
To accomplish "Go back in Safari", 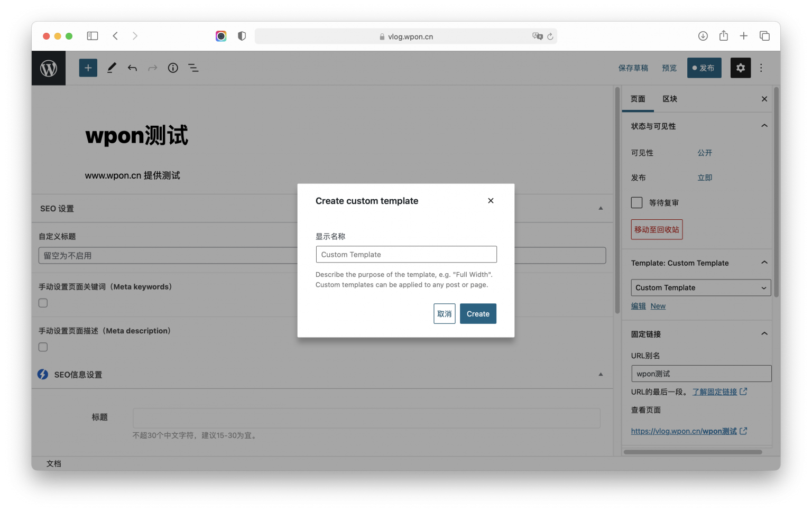I will pyautogui.click(x=115, y=36).
